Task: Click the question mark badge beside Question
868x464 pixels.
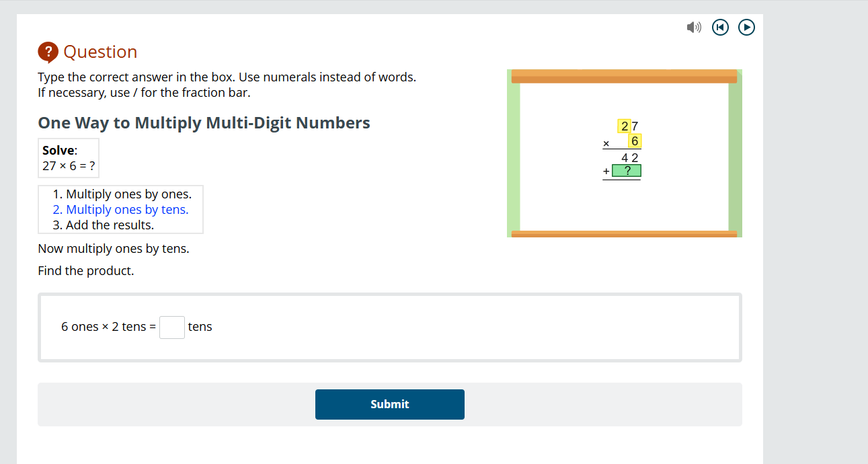Action: 46,50
